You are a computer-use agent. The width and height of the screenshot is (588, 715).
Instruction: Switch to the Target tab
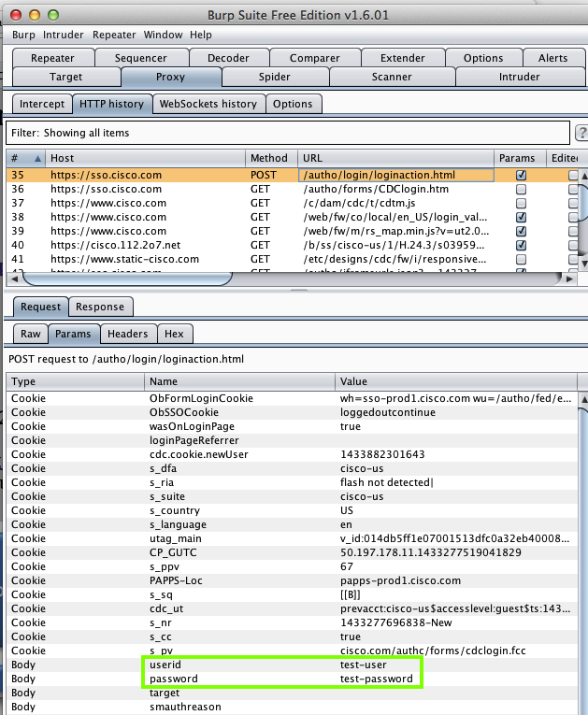point(66,77)
